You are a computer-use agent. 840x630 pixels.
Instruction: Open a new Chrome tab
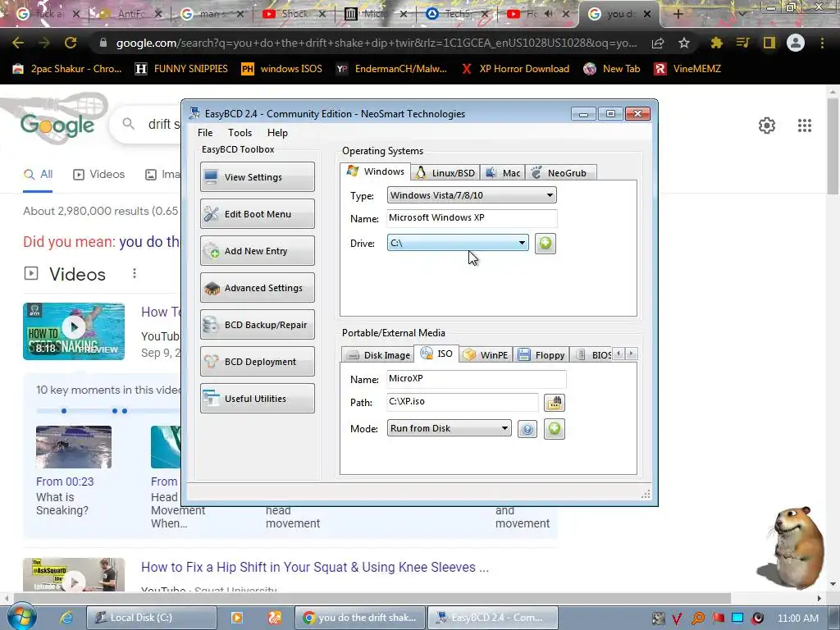[x=678, y=14]
